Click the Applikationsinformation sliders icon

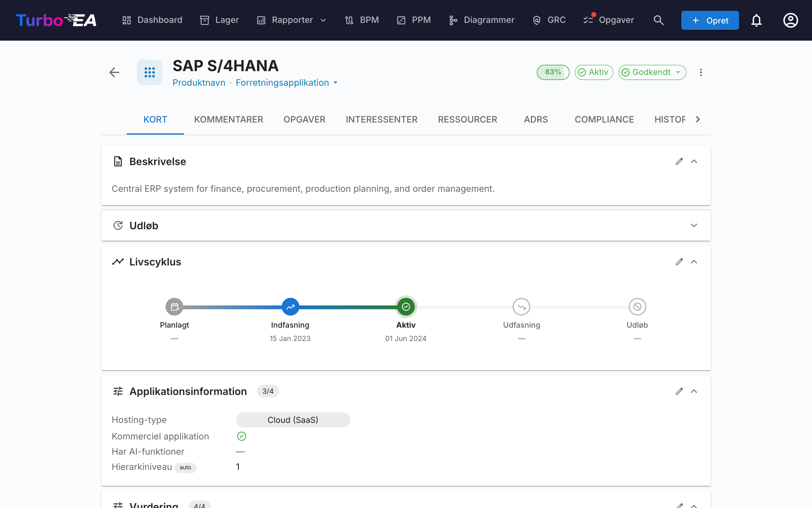118,391
